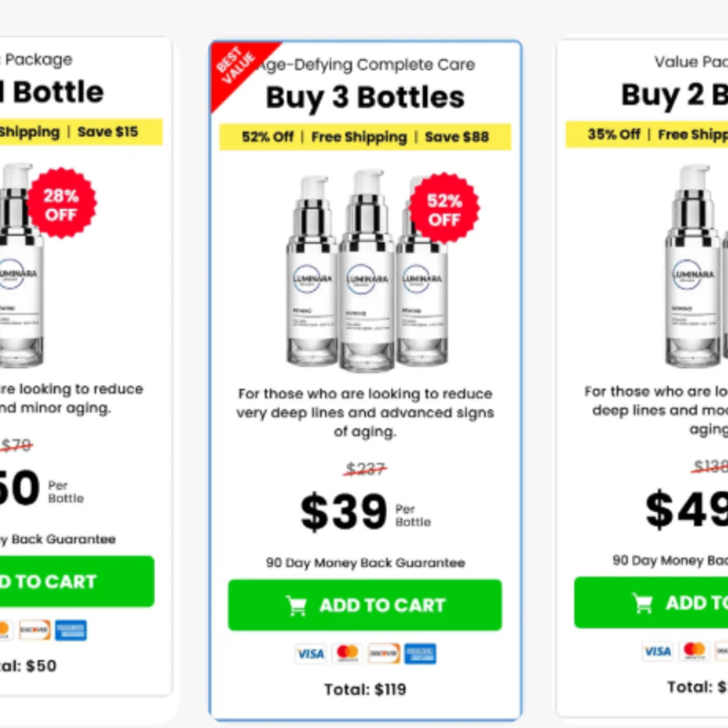Screen dimensions: 728x728
Task: Click the 52% OFF red badge
Action: point(444,209)
